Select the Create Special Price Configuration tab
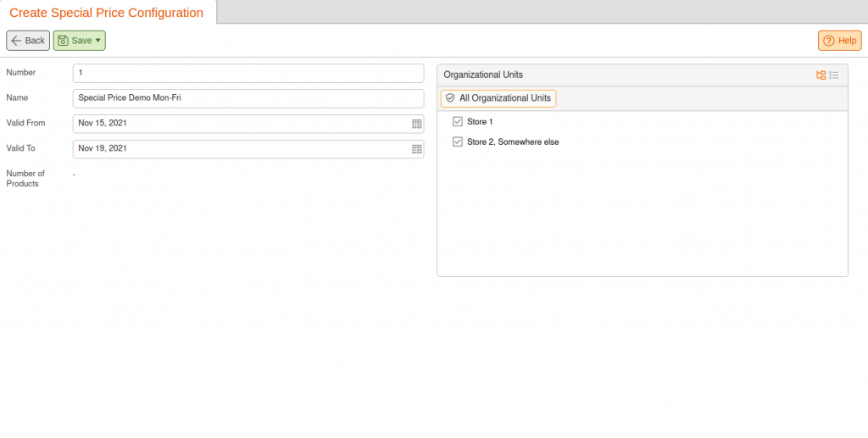Screen dimensions: 868x438 tap(106, 13)
